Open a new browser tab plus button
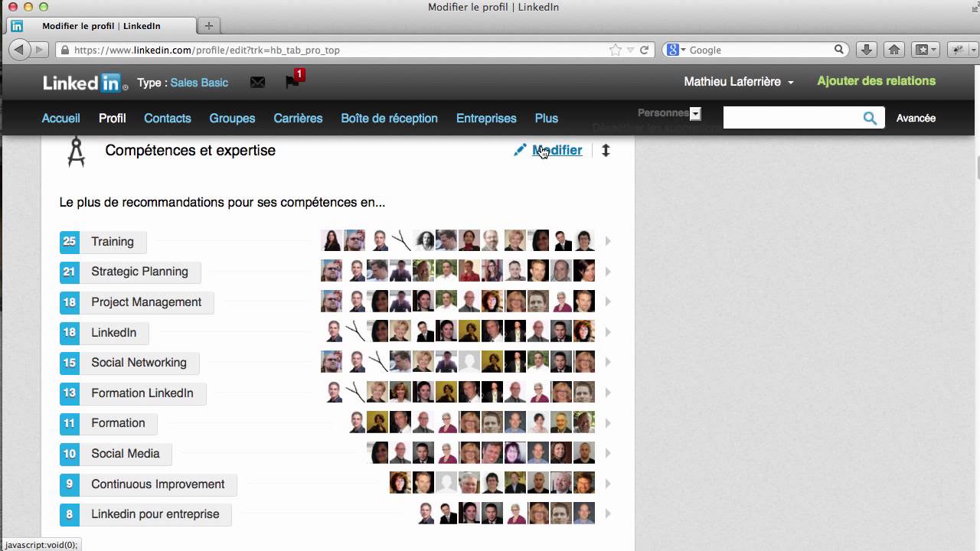 click(209, 25)
